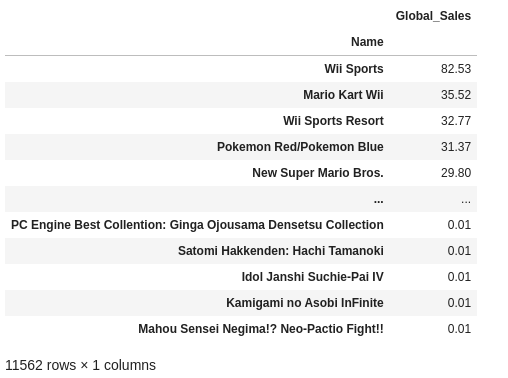Select Pokemon Red/Pokemon Blue row label
The height and width of the screenshot is (378, 508).
click(x=300, y=147)
